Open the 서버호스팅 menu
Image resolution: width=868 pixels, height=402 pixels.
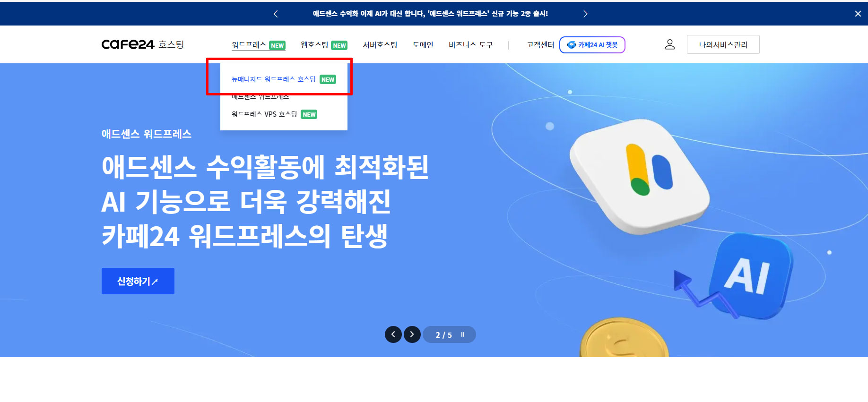click(x=380, y=45)
